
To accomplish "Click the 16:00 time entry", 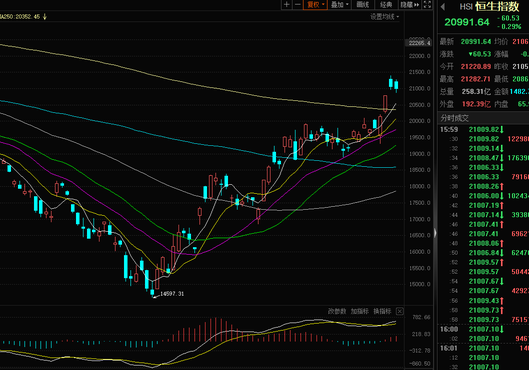I will 449,329.
